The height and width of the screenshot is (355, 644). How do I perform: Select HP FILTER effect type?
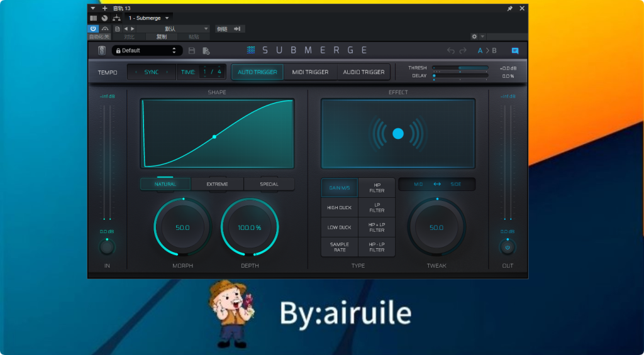377,188
